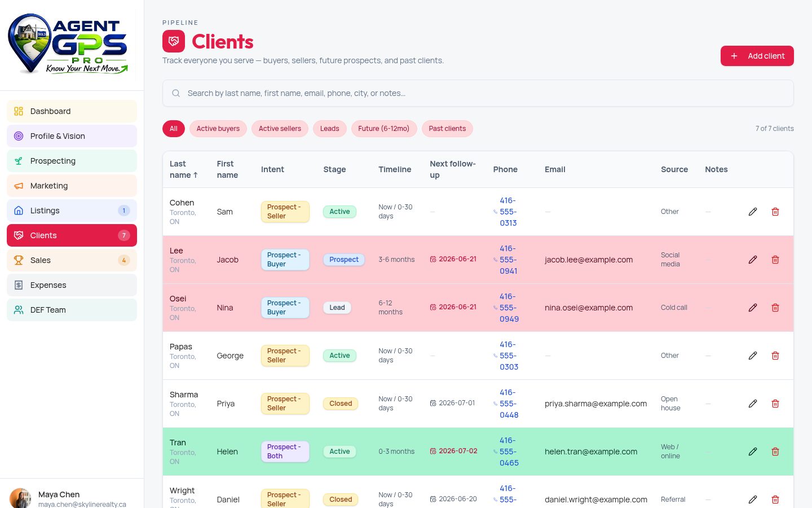This screenshot has height=508, width=812.
Task: Click Nina Osei's Lead stage badge
Action: point(337,308)
